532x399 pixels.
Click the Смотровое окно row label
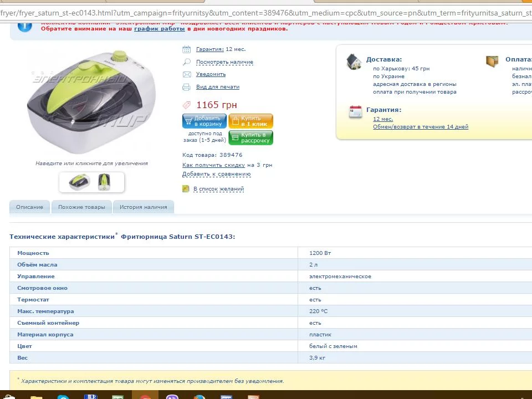[43, 288]
